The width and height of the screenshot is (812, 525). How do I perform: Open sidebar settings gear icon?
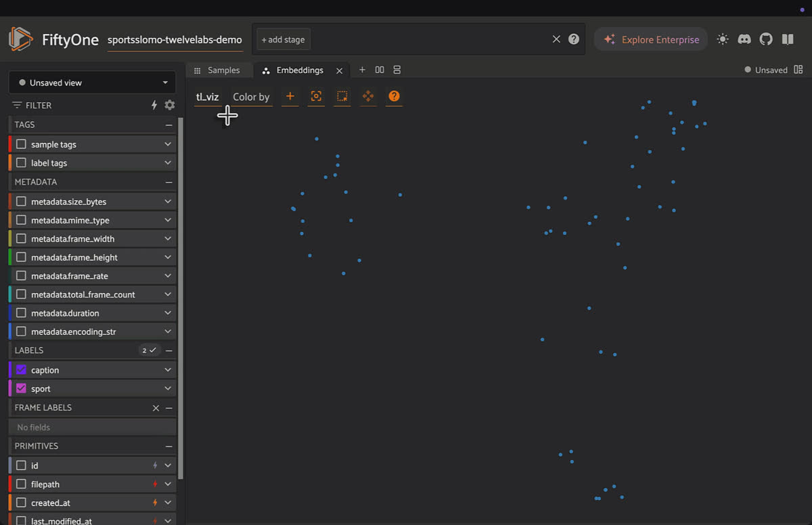coord(169,105)
